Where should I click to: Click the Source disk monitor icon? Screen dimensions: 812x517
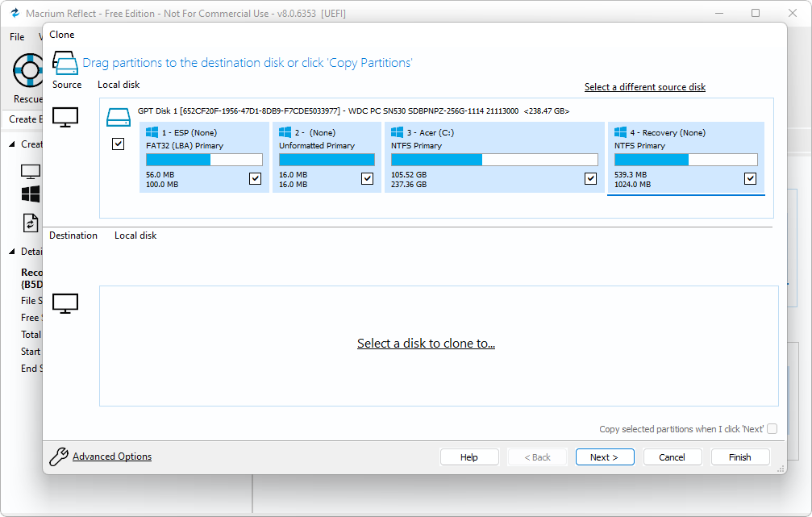tap(65, 115)
